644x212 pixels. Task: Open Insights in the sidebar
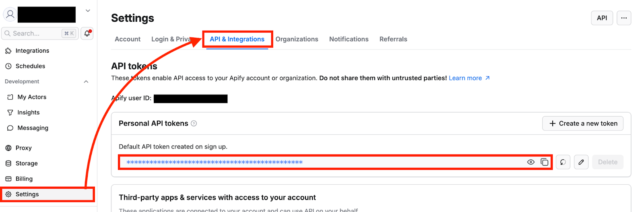pyautogui.click(x=29, y=112)
